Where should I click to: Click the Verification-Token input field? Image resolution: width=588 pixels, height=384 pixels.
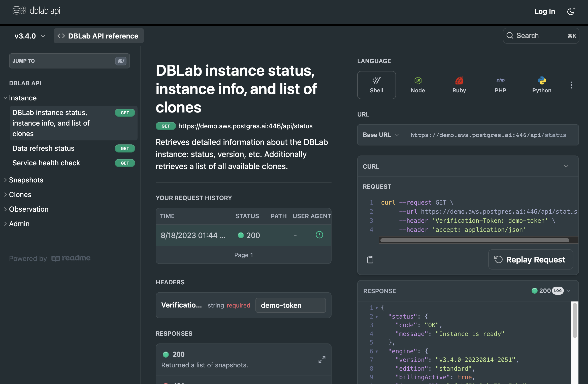(290, 305)
